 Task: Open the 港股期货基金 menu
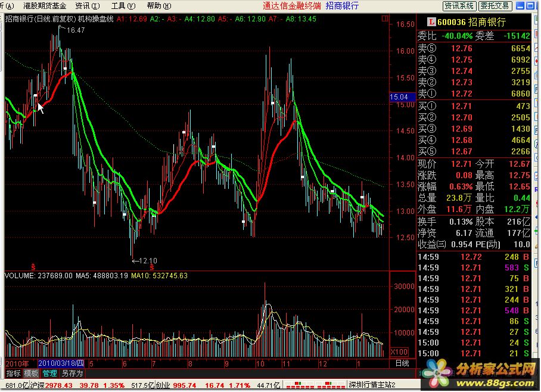(x=45, y=6)
